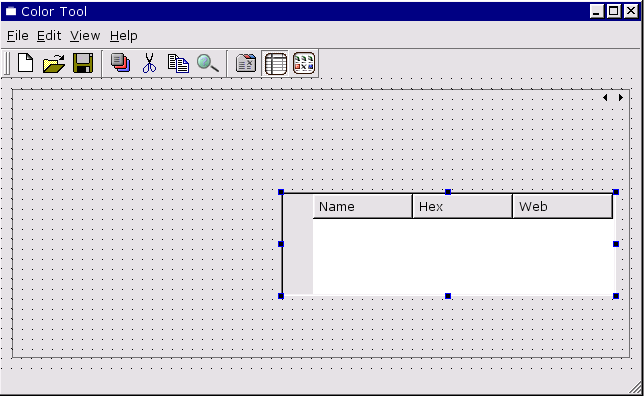This screenshot has height=396, width=644.
Task: Open the Help menu
Action: [124, 36]
